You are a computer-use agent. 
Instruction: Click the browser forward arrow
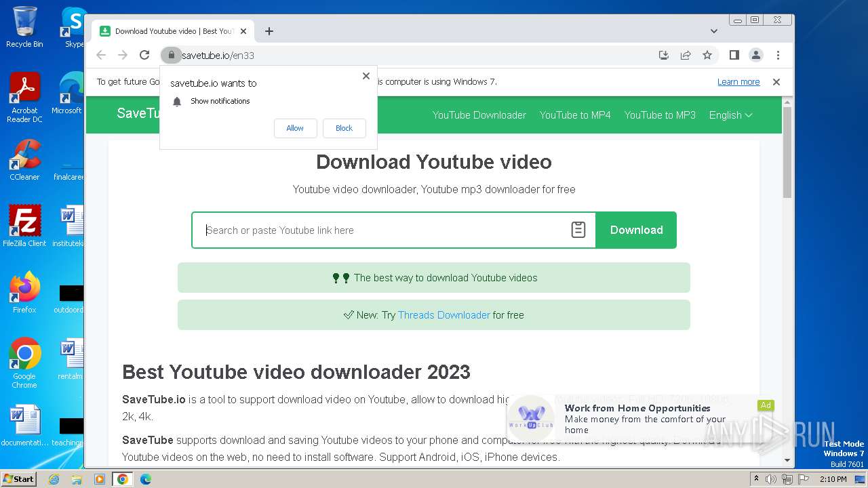[123, 56]
